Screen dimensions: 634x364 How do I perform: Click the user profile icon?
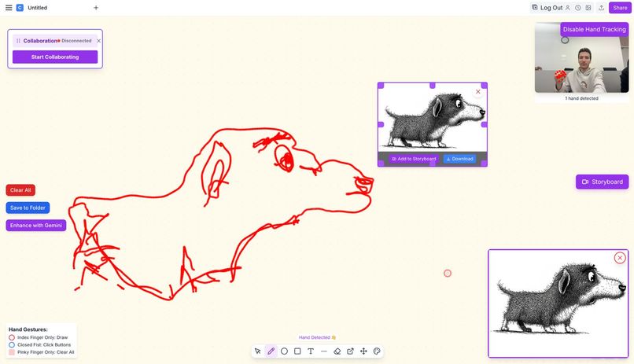(x=568, y=8)
